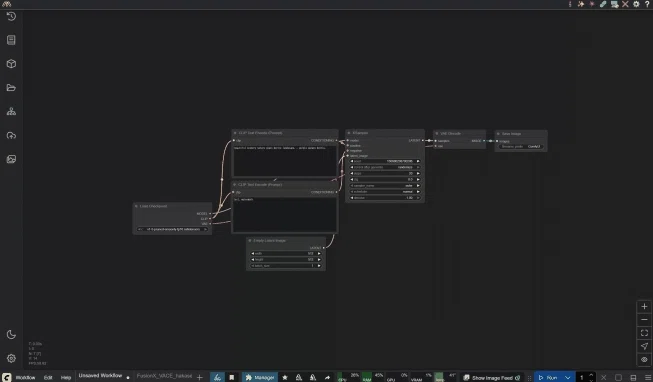Screen dimensions: 653x382
Task: Collapse the KSampler node via title dot
Action: click(x=349, y=133)
